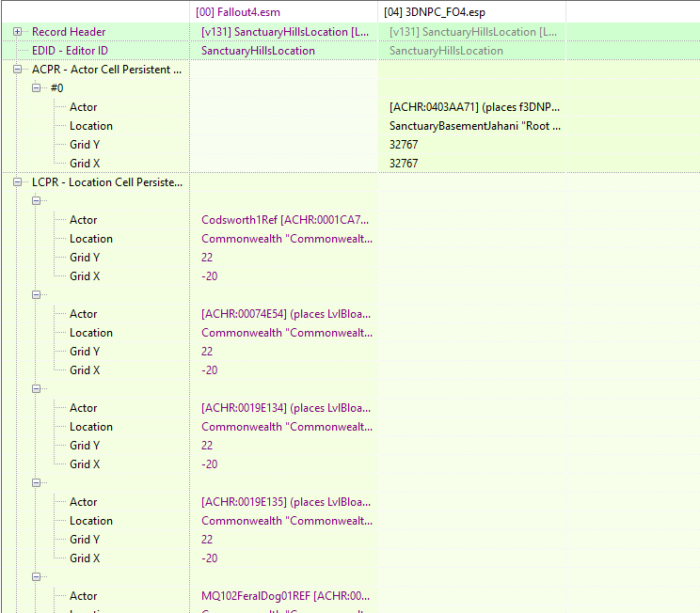Click 3DNPC_FO4.esp Record Header value [v131] SanctuaryHillsLocation

coord(473,32)
